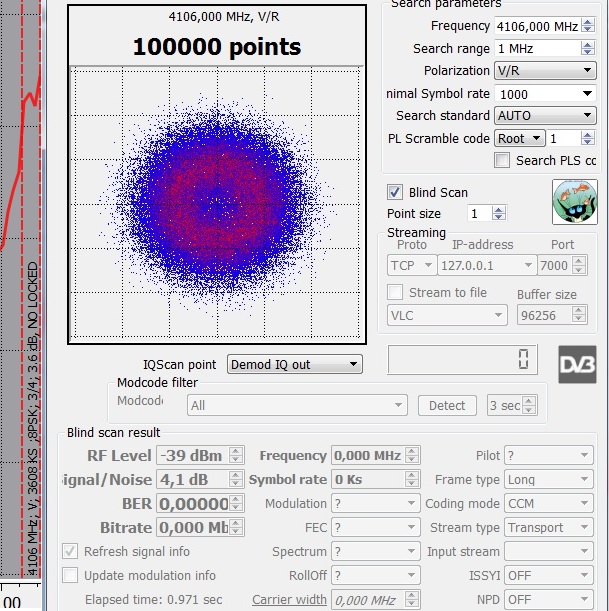Click the Detect button
Screen dimensions: 609x611
tap(447, 405)
